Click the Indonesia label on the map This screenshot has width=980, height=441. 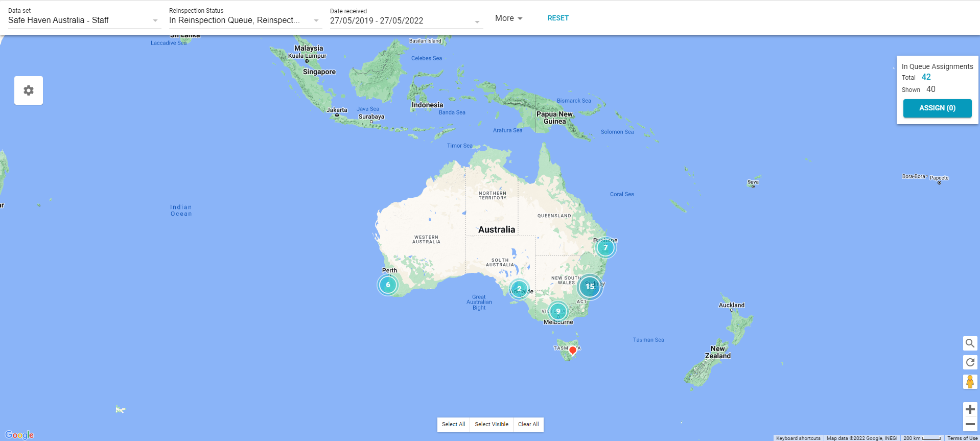[428, 105]
